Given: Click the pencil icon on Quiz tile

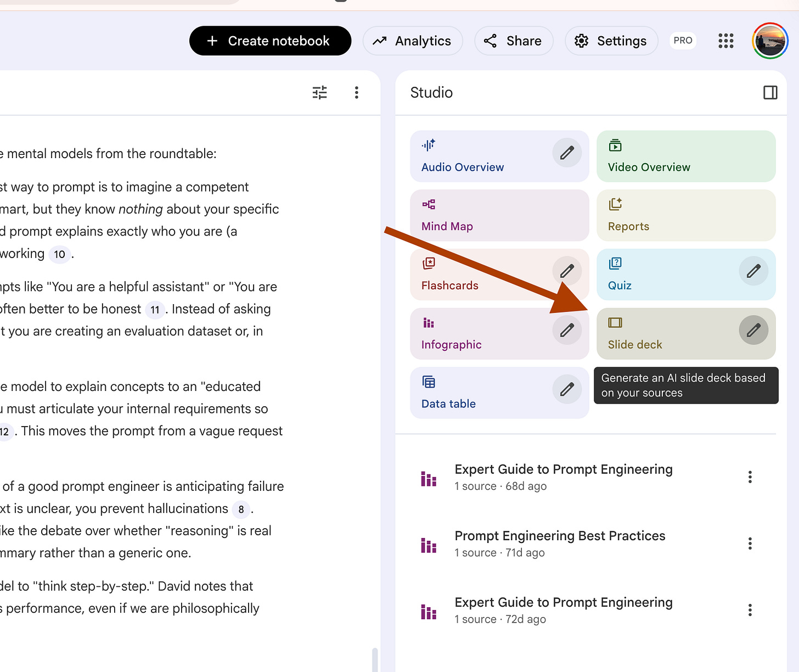Looking at the screenshot, I should point(753,271).
